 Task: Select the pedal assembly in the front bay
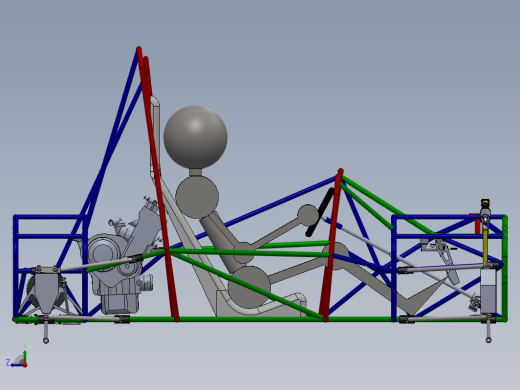441,257
